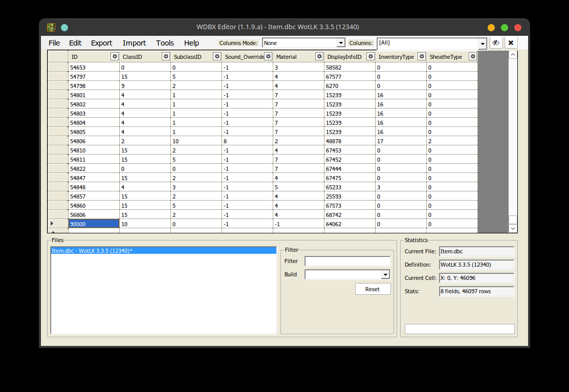Open Material column gear options
The height and width of the screenshot is (392, 569).
319,57
